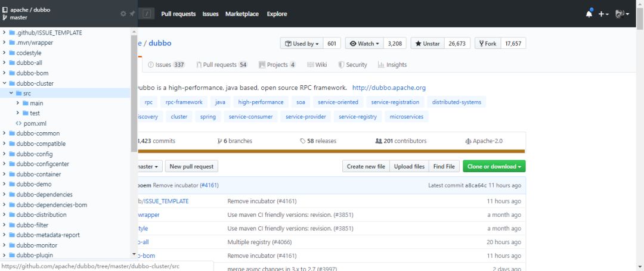644x271 pixels.
Task: Pin the Octotree sidebar
Action: [132, 14]
